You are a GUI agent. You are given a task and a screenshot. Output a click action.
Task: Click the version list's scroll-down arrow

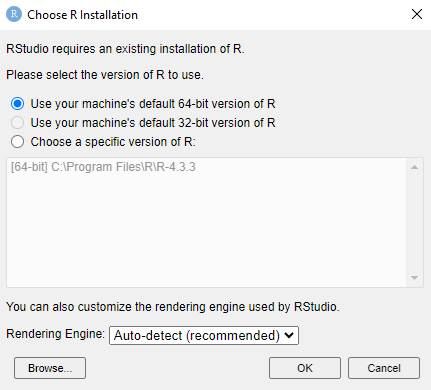point(414,278)
